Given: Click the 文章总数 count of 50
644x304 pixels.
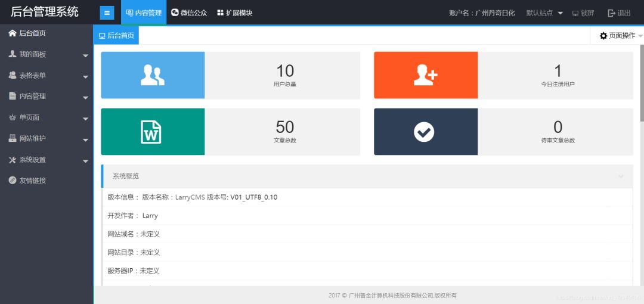Looking at the screenshot, I should coord(285,127).
